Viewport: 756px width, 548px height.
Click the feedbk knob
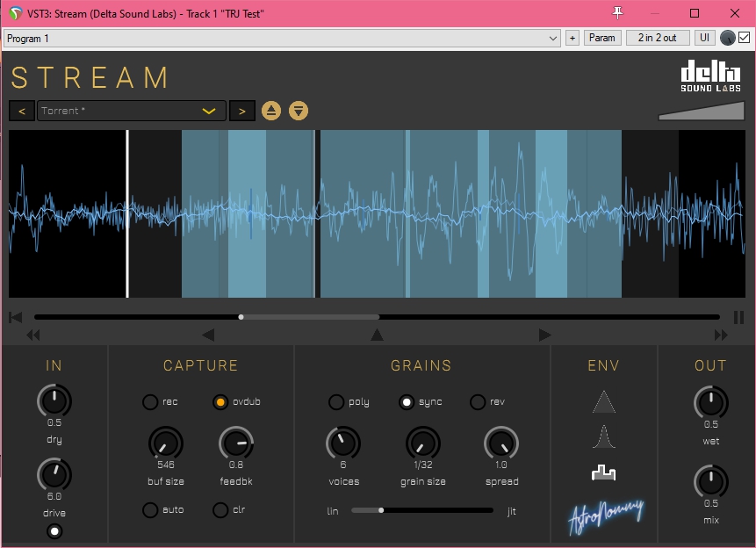click(x=236, y=443)
